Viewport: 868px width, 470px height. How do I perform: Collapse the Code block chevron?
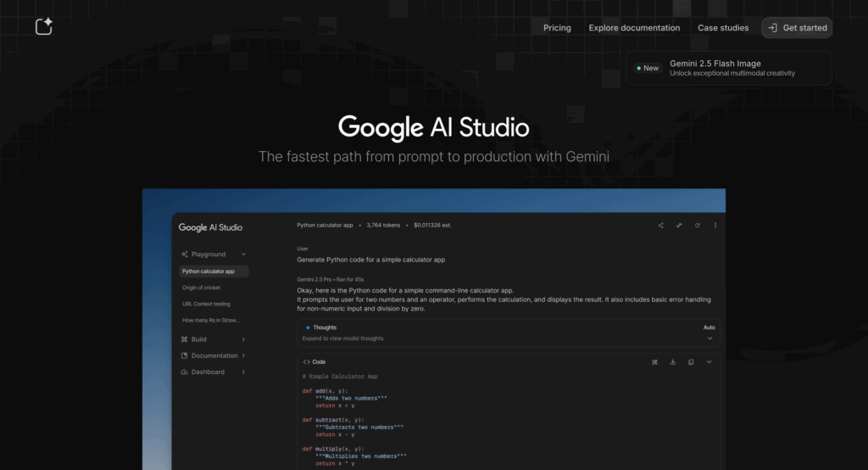[709, 361]
